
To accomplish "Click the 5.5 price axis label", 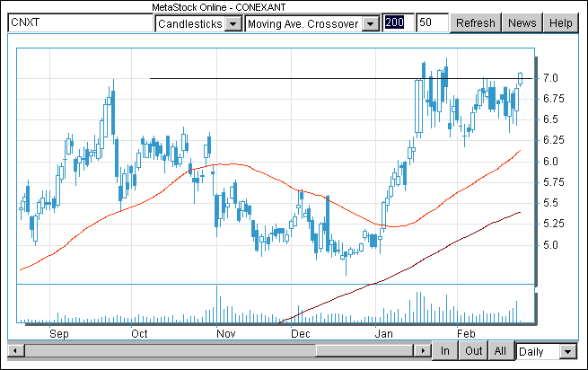I will tap(550, 203).
